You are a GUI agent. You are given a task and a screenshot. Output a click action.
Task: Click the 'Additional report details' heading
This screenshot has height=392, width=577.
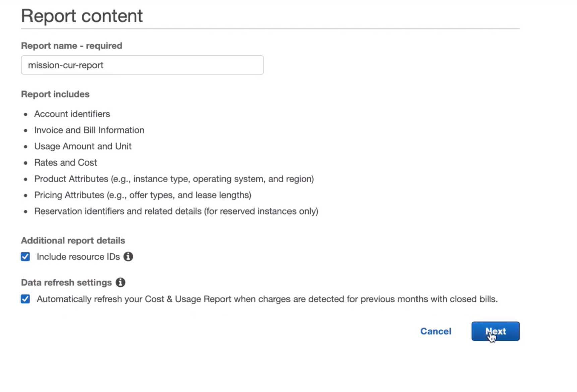coord(73,241)
